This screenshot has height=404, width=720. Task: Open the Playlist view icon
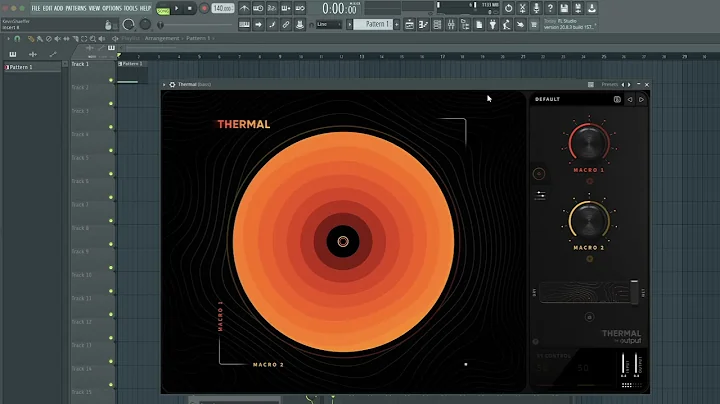pyautogui.click(x=409, y=25)
